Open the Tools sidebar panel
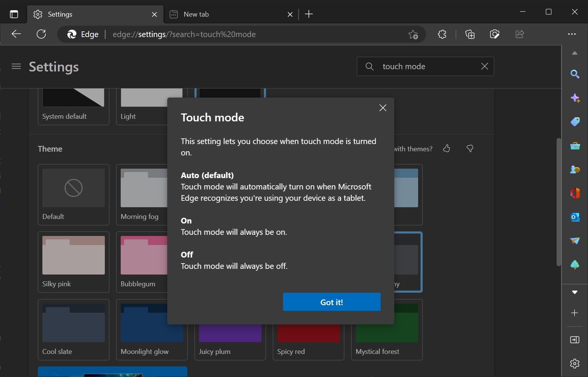 575,146
